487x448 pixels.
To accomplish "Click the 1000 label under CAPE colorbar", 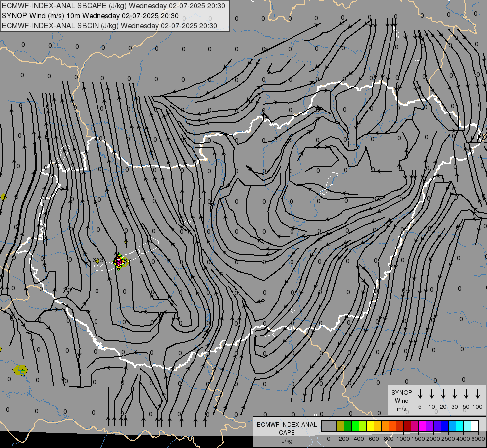I will [x=403, y=439].
